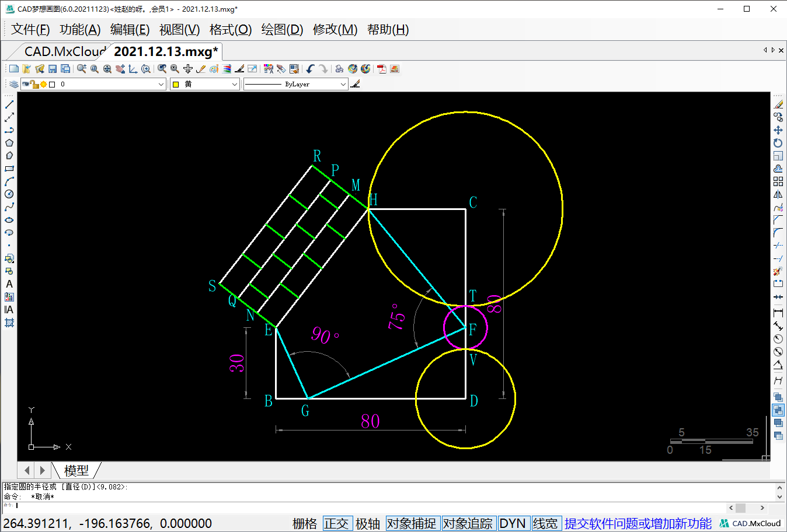Open the 黄 color dropdown
The width and height of the screenshot is (787, 532).
tap(234, 84)
